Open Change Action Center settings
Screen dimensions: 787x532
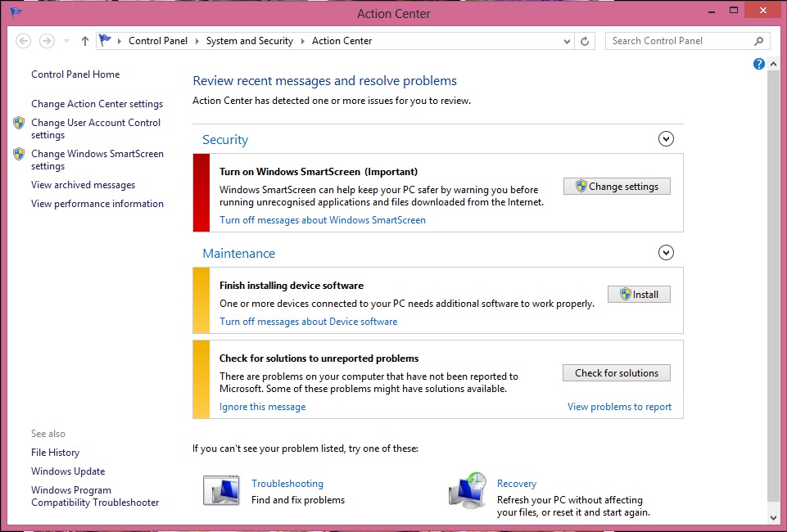point(97,104)
